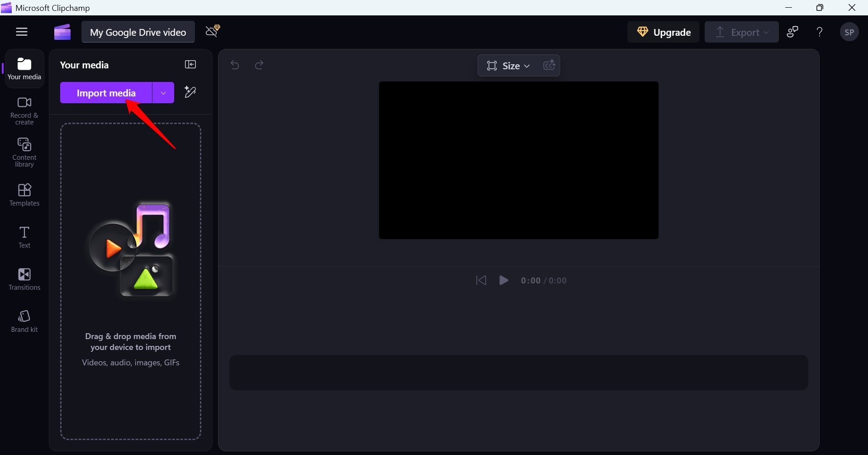Open the SP account avatar

click(849, 32)
